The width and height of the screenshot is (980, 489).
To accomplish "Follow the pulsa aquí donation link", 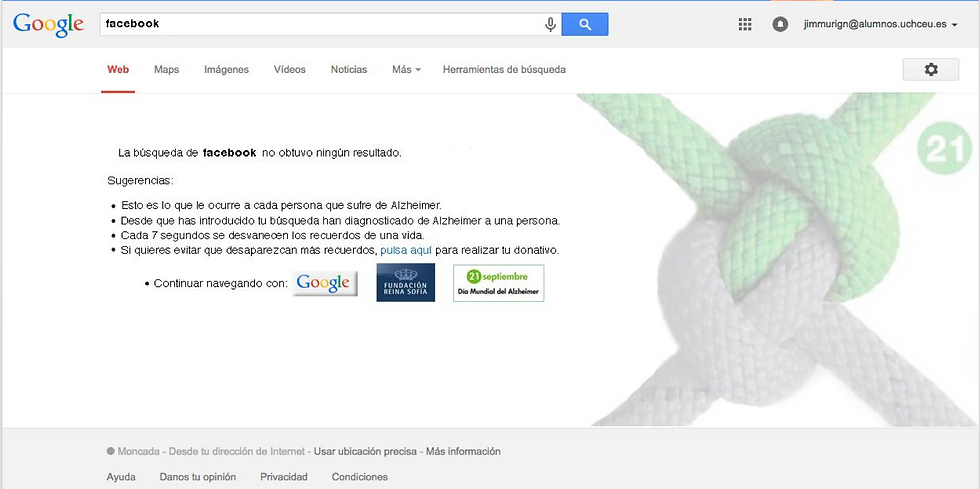I will [x=406, y=250].
